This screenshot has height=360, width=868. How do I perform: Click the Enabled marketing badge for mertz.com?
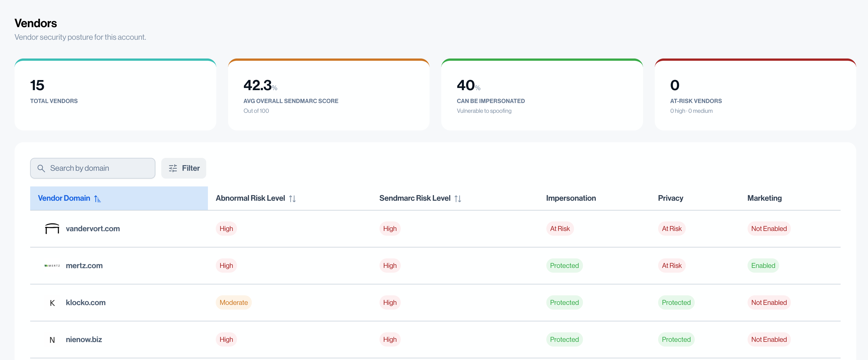point(763,266)
